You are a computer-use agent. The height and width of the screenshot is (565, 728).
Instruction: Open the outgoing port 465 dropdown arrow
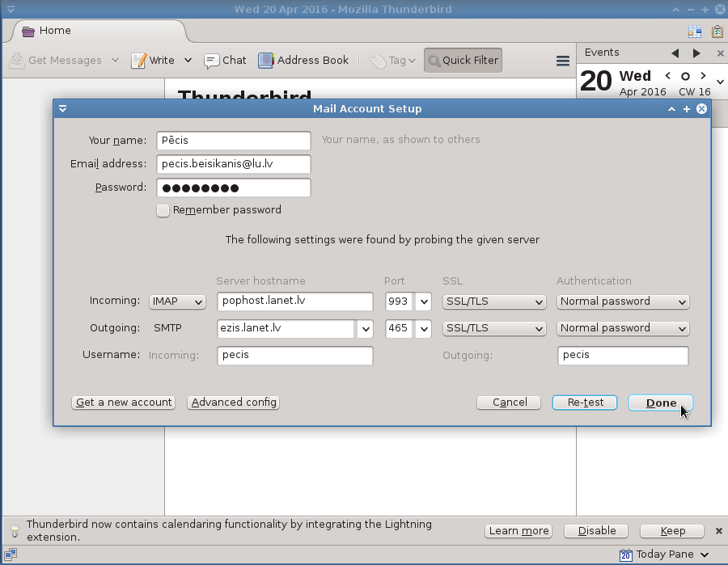(x=423, y=329)
